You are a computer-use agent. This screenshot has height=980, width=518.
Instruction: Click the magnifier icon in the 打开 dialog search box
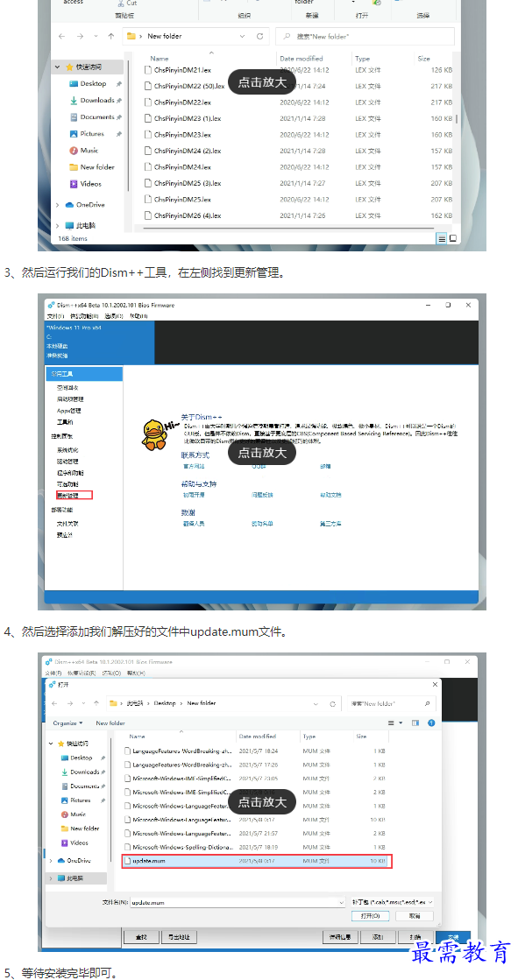point(427,703)
